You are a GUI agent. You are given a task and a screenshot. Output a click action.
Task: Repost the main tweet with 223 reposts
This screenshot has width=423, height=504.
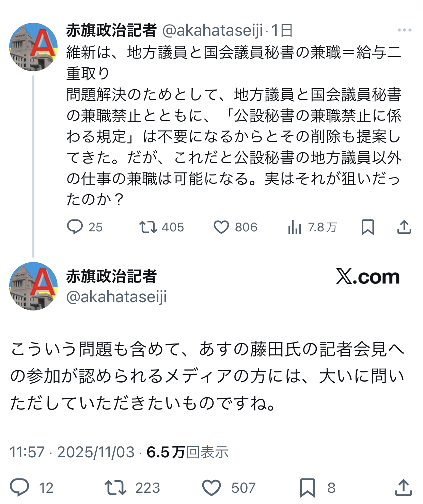(115, 487)
